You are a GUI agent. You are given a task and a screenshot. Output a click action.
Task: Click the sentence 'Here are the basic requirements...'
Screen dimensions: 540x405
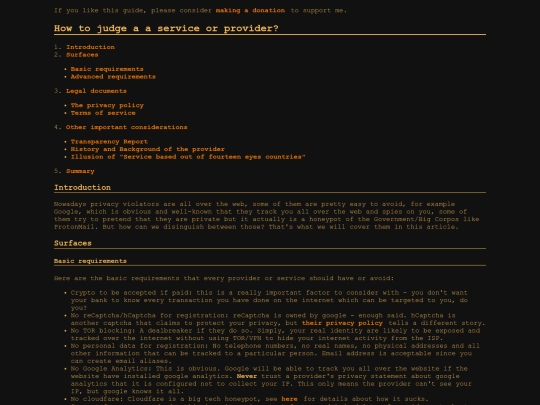point(224,278)
